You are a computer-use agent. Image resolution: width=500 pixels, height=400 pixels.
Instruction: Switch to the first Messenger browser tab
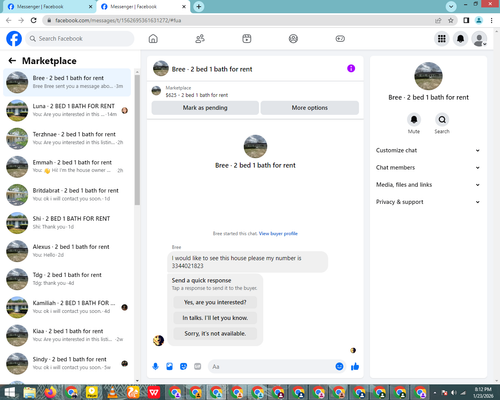click(x=49, y=7)
